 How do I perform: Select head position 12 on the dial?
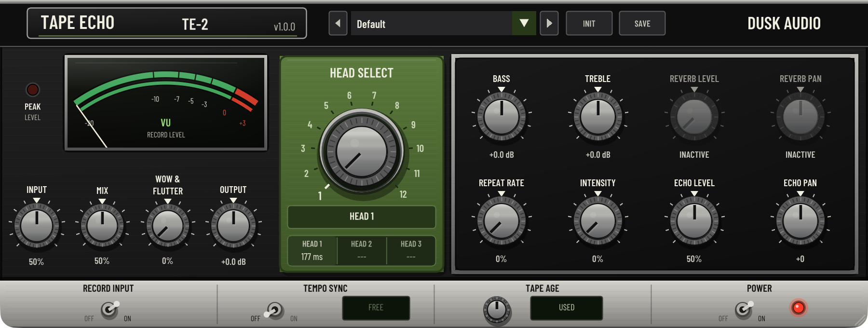click(403, 194)
